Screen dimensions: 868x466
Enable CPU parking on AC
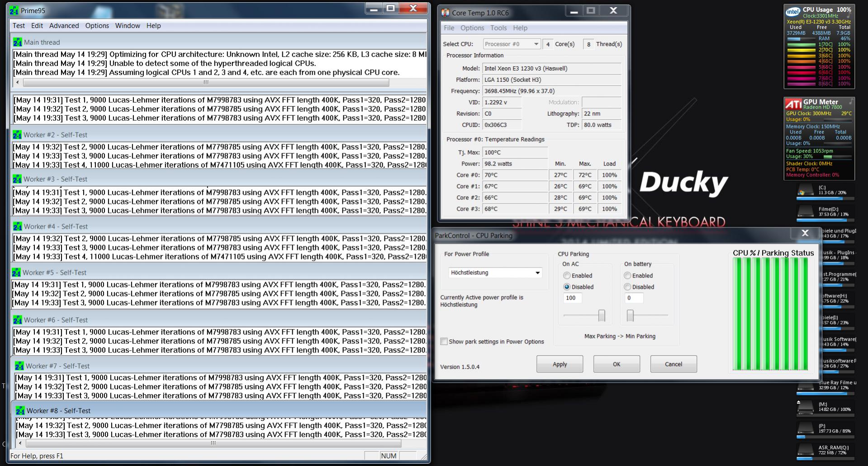[567, 276]
